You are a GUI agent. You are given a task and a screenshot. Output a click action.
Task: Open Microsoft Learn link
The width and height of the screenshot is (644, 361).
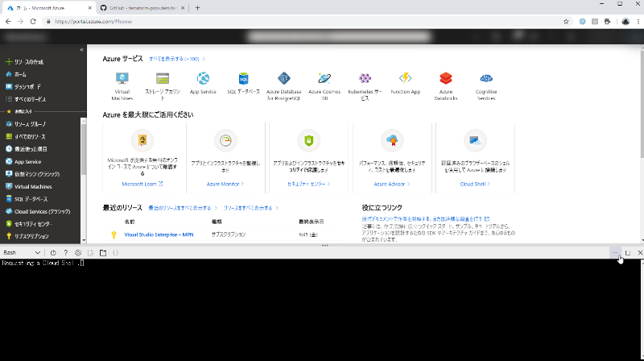point(142,185)
